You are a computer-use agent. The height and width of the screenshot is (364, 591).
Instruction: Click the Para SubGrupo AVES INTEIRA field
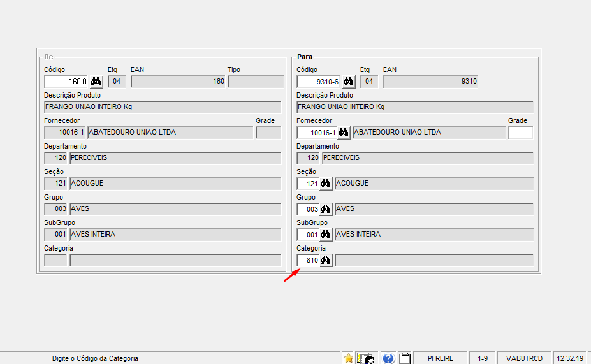pos(434,235)
